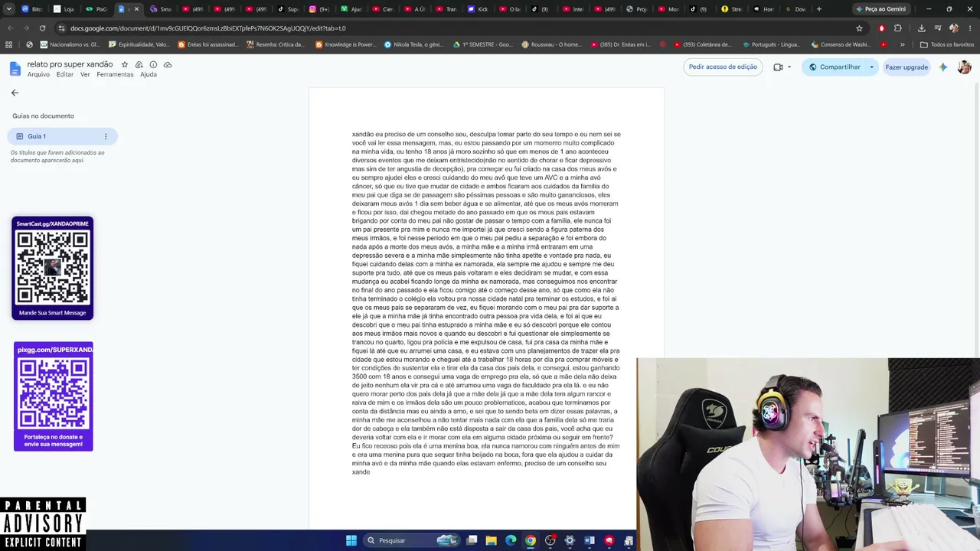The width and height of the screenshot is (980, 551).
Task: Click the browser address bar URL
Action: [x=208, y=28]
